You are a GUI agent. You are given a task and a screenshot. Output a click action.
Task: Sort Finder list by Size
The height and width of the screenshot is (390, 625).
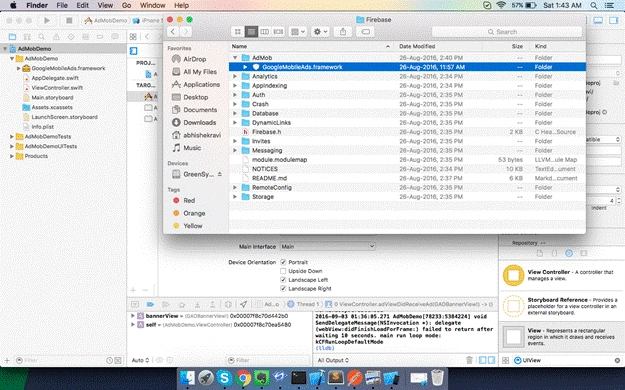(x=506, y=46)
